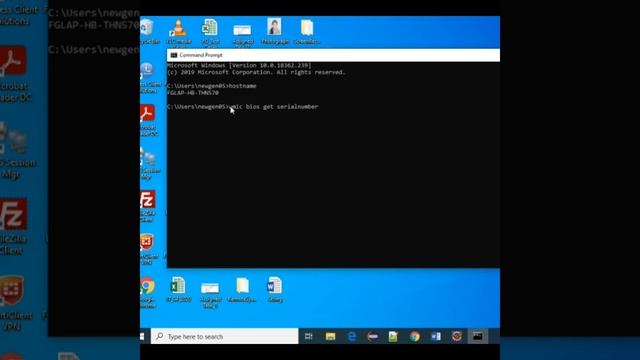Launch Microsoft Edge from the taskbar
640x360 pixels.
tap(351, 336)
